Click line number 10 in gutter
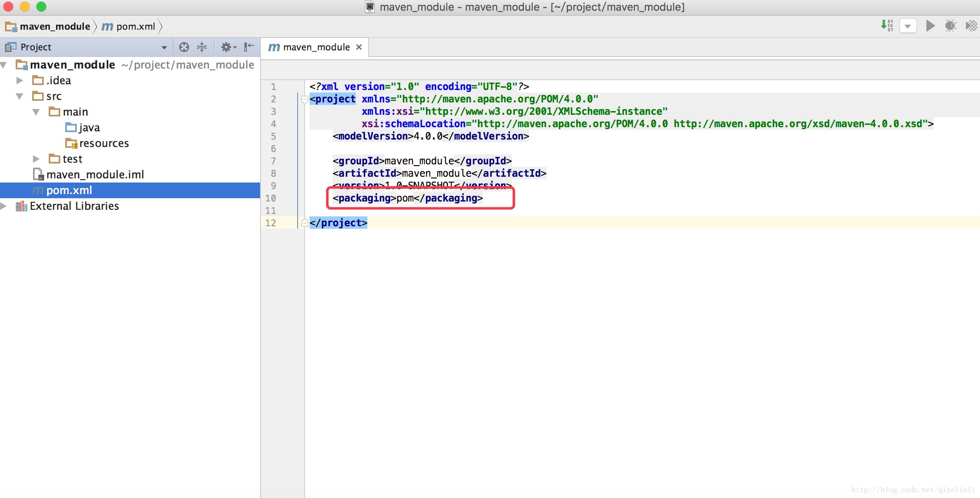This screenshot has height=498, width=980. 270,198
